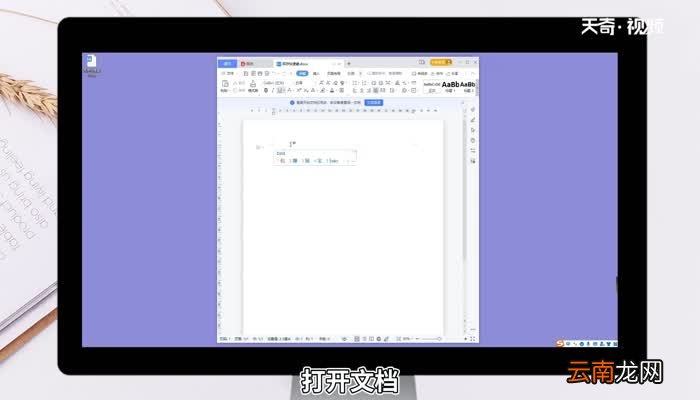Click the top icon in right sidebar
Image resolution: width=700 pixels, height=400 pixels.
point(473,109)
